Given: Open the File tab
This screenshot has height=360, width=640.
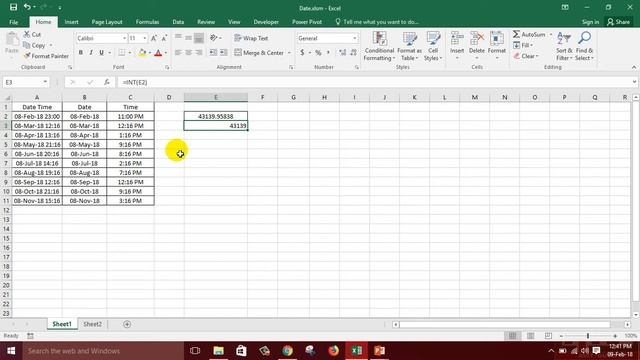Looking at the screenshot, I should coord(13,22).
